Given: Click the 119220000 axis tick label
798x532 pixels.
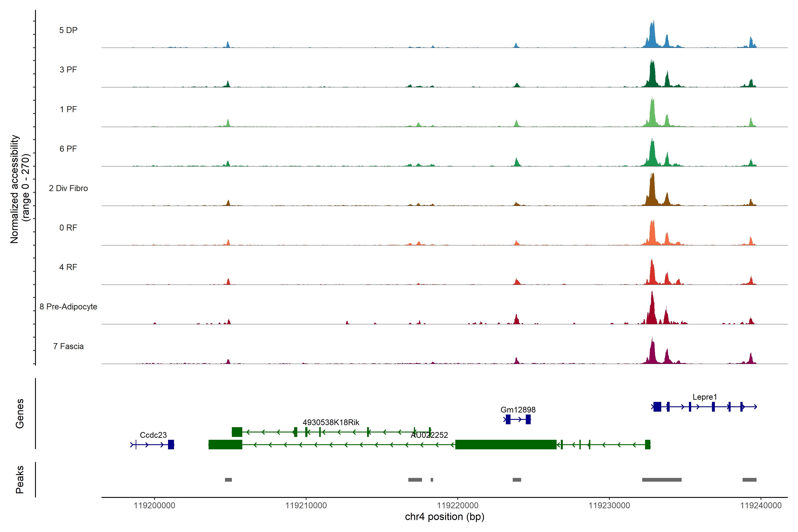Looking at the screenshot, I should pyautogui.click(x=457, y=505).
